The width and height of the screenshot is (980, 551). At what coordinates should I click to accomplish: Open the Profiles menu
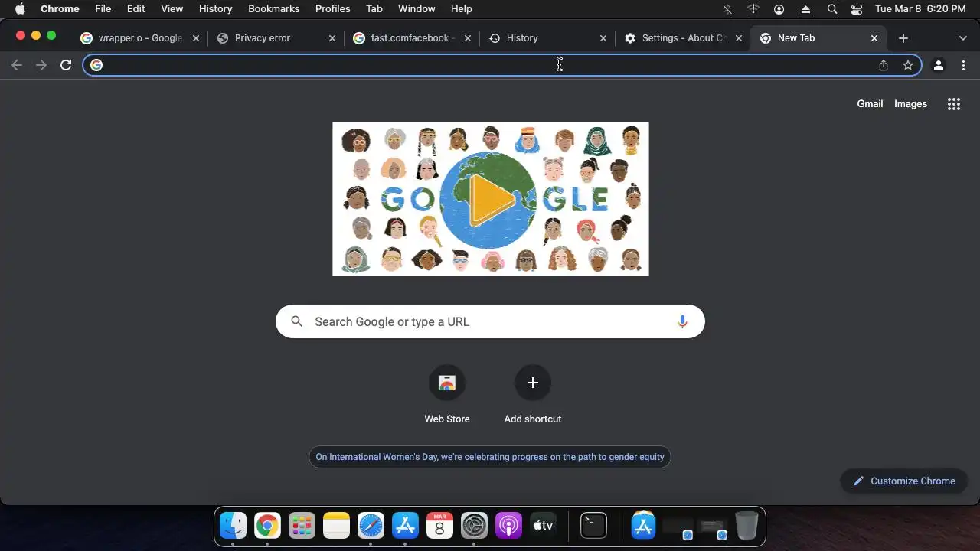(333, 9)
